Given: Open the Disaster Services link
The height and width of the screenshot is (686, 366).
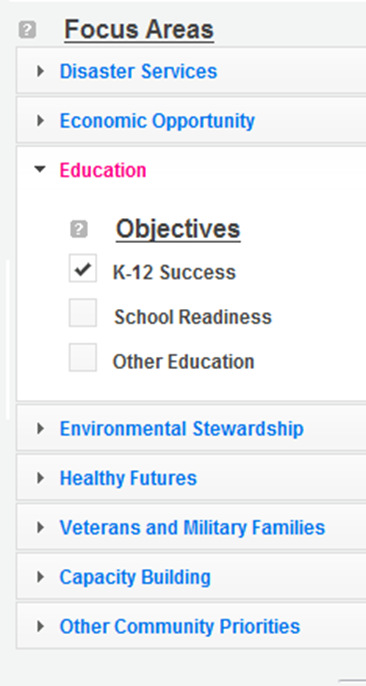Looking at the screenshot, I should (138, 71).
